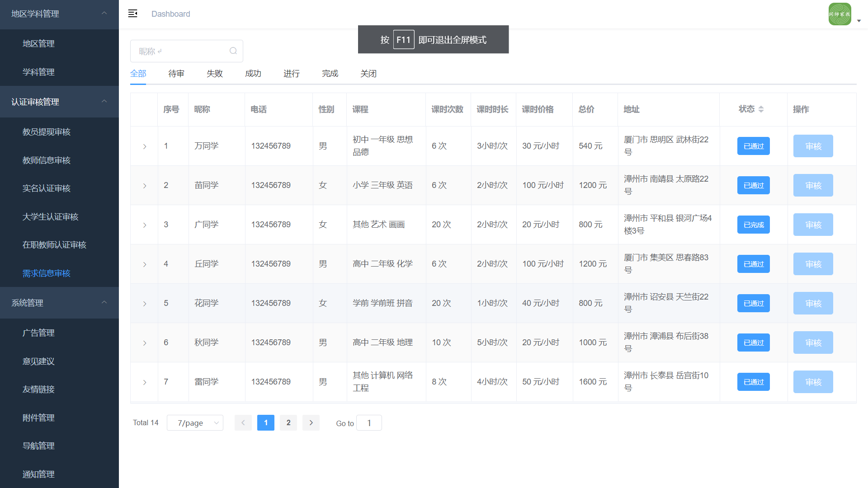
Task: Expand row 4 details for 丘同学
Action: pos(145,264)
